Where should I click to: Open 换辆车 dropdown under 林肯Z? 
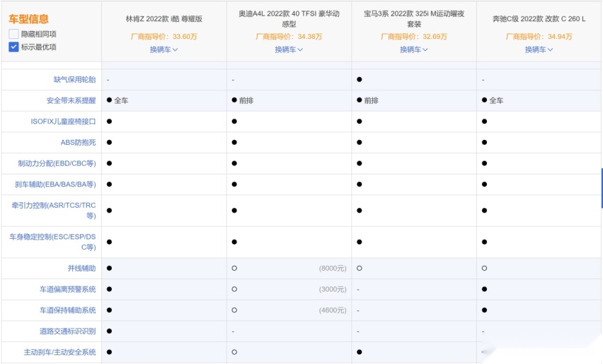point(163,49)
